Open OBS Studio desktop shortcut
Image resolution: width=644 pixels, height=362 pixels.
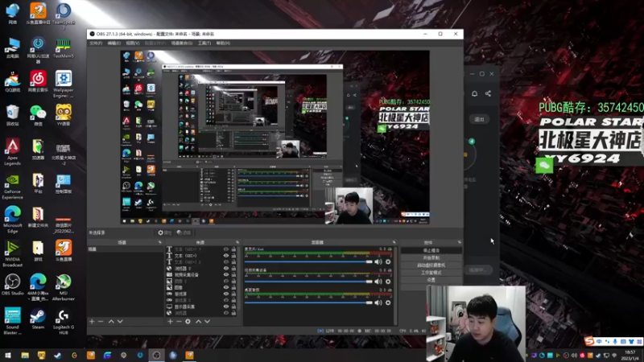click(x=12, y=285)
